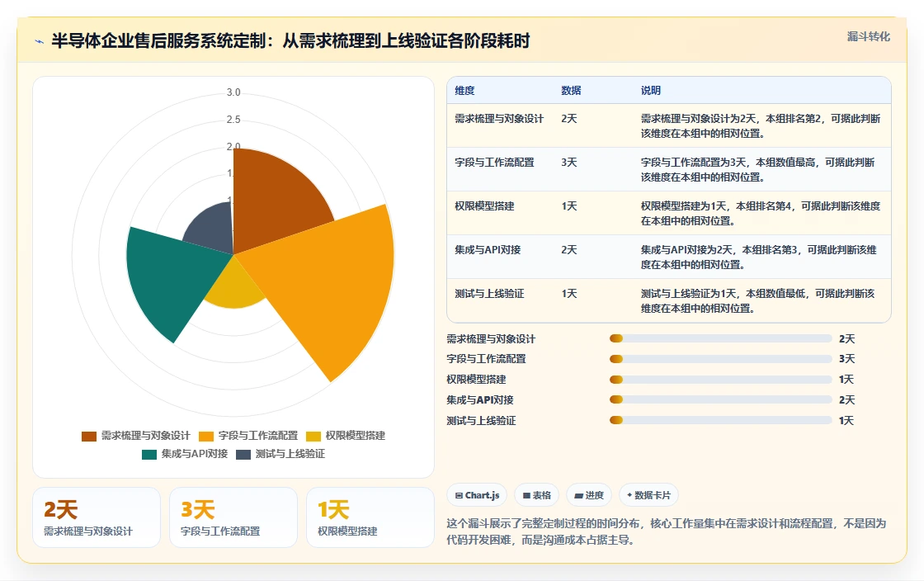Select table cell 需求梳理与对象设计
Screen dimensions: 924x581
click(498, 119)
